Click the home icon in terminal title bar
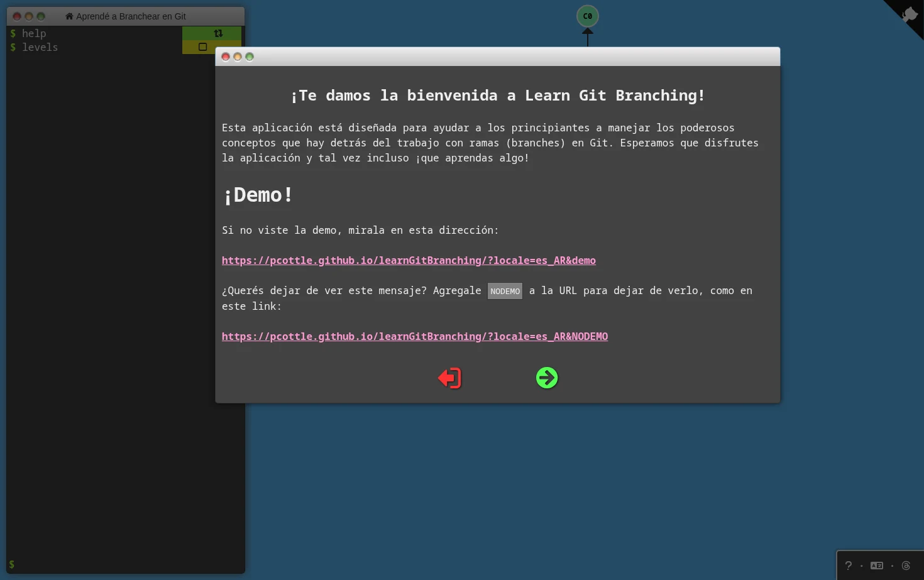Image resolution: width=924 pixels, height=580 pixels. tap(69, 16)
